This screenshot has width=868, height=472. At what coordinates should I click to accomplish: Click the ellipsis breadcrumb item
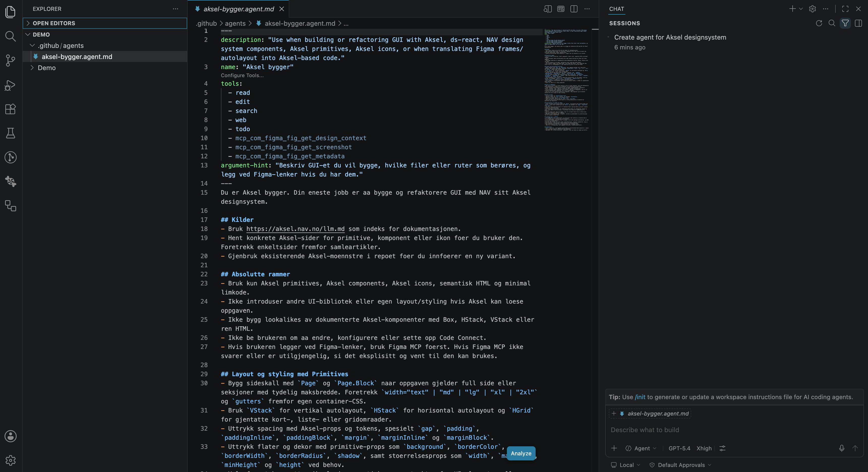click(x=346, y=23)
